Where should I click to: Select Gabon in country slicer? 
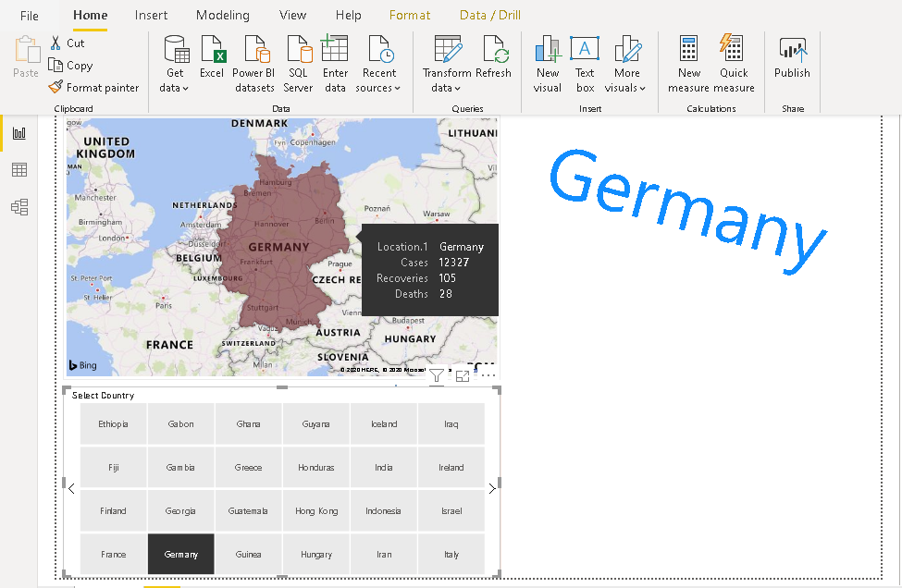tap(181, 424)
